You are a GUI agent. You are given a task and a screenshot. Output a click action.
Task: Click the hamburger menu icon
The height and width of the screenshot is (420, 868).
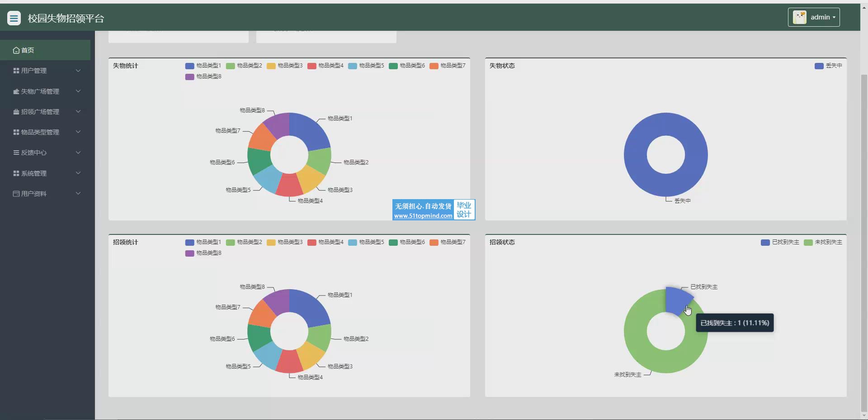tap(14, 18)
